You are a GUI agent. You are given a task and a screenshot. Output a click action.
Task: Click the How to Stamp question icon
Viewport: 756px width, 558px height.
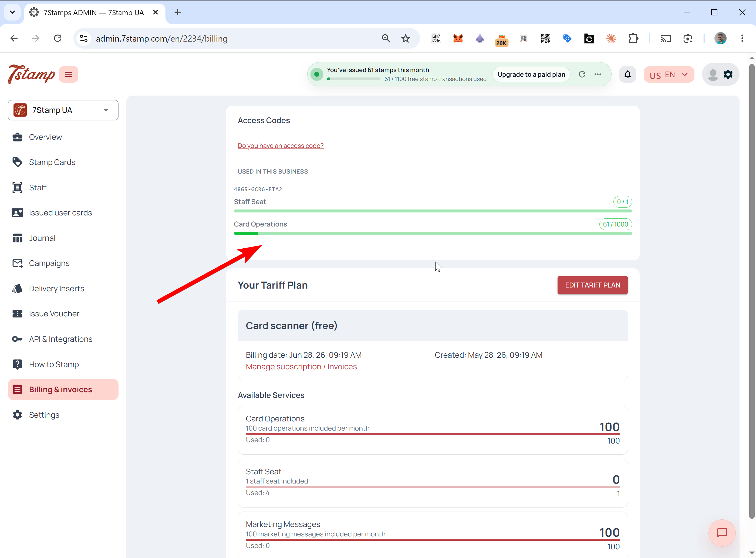(x=18, y=364)
